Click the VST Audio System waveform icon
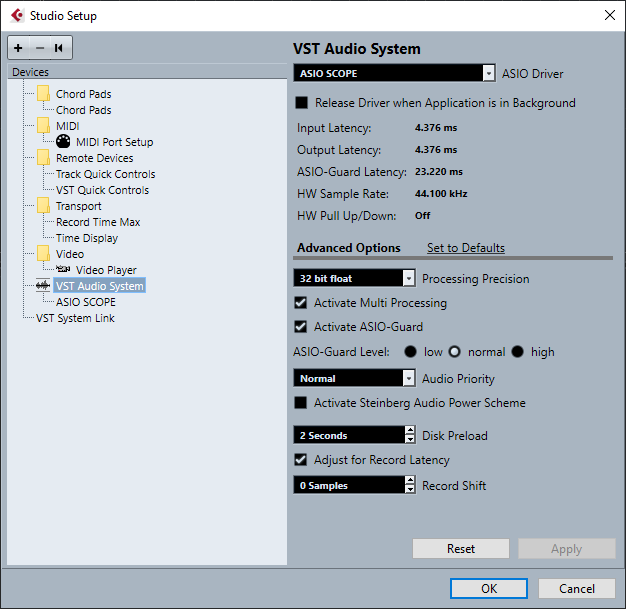The image size is (626, 609). tap(43, 286)
